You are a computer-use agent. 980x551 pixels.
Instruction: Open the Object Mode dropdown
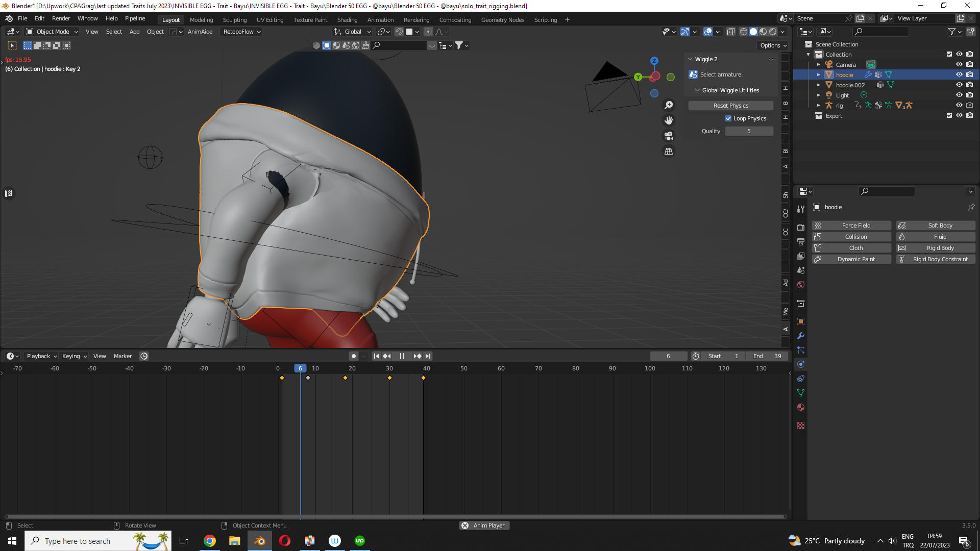tap(52, 32)
